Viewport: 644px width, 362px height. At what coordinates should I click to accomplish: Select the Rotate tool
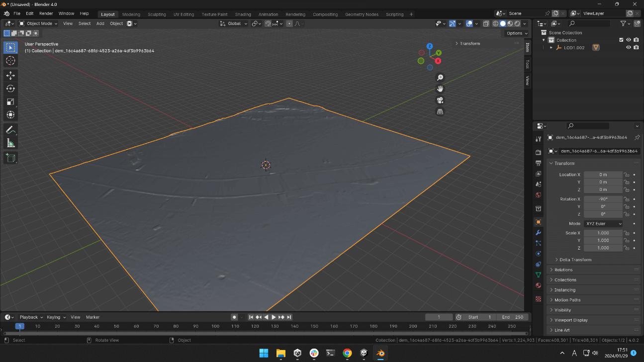click(x=10, y=89)
